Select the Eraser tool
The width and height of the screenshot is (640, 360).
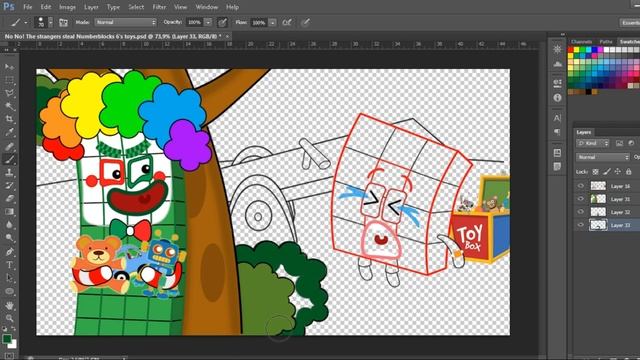pyautogui.click(x=9, y=199)
